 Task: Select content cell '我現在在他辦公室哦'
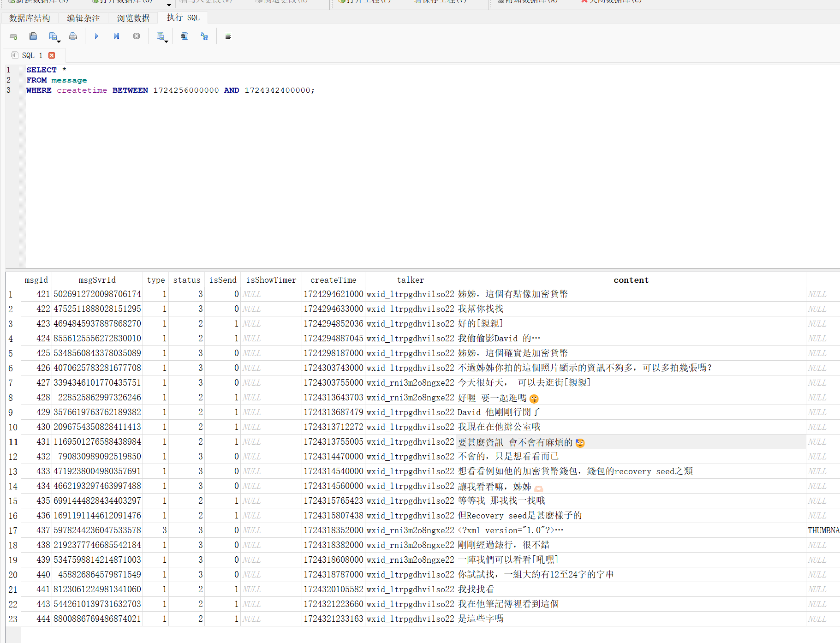tap(631, 427)
